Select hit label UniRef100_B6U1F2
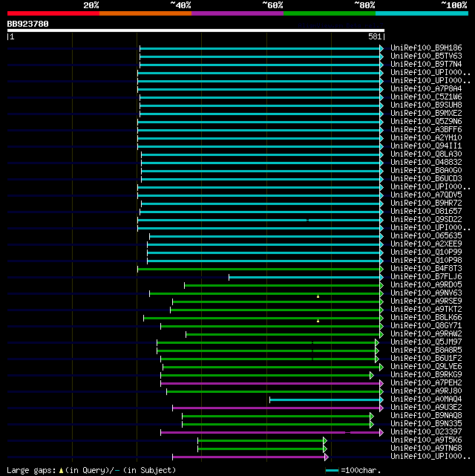Viewport: 475px width, 476px height. pyautogui.click(x=426, y=359)
